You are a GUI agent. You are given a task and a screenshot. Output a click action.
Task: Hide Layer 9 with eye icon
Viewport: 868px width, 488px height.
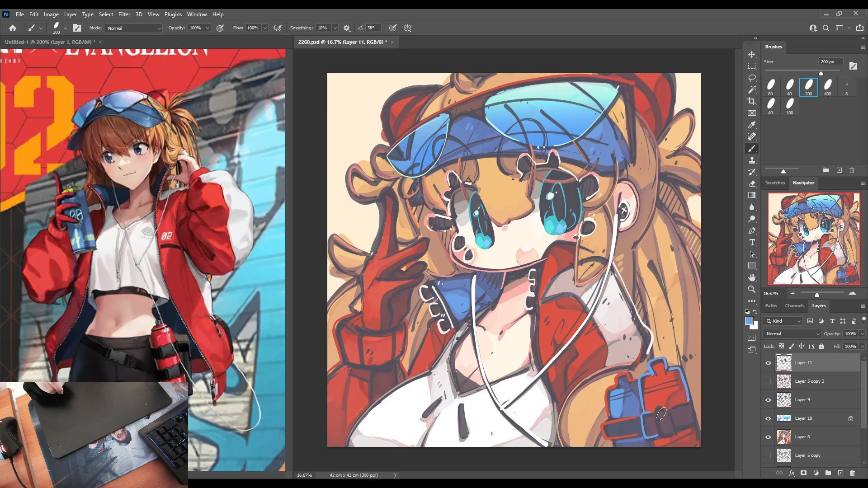coord(768,400)
